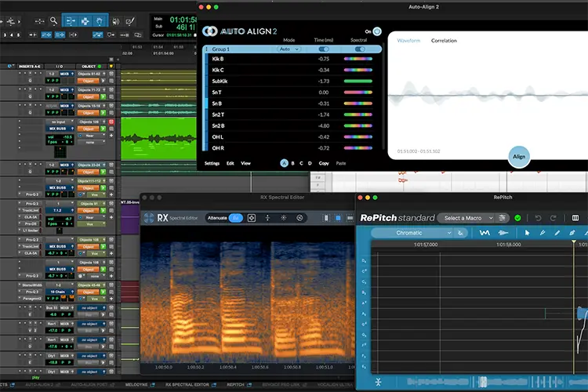This screenshot has width=588, height=392.
Task: Click the RX logo icon in Spectral Editor
Action: [149, 218]
